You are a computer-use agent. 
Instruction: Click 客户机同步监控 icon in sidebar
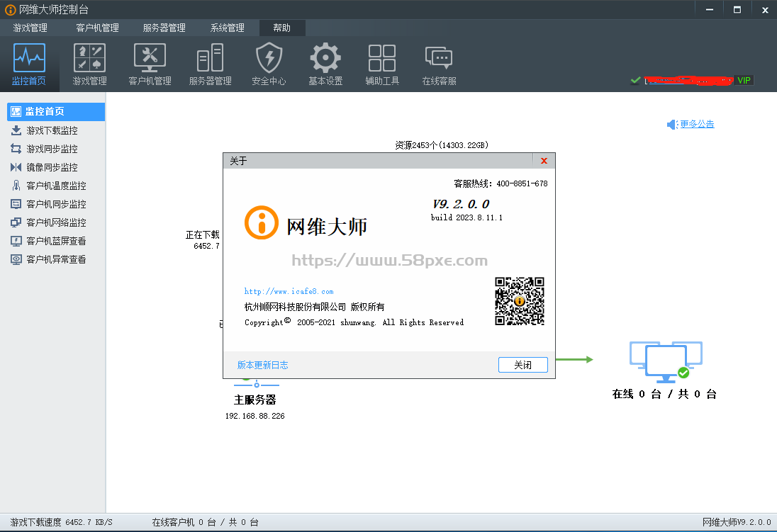tap(16, 204)
